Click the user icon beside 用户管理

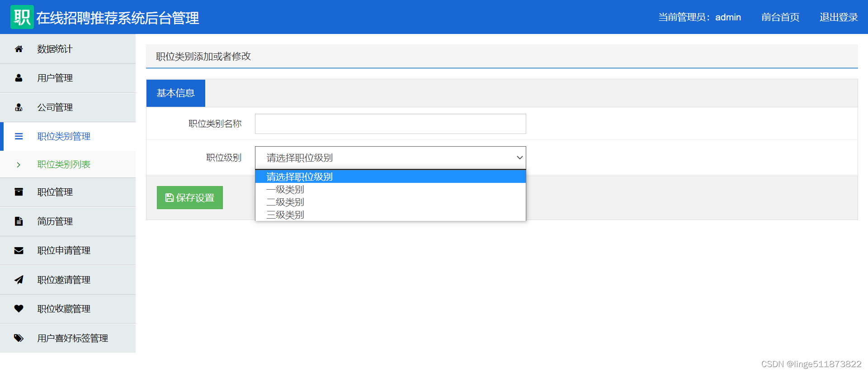19,78
